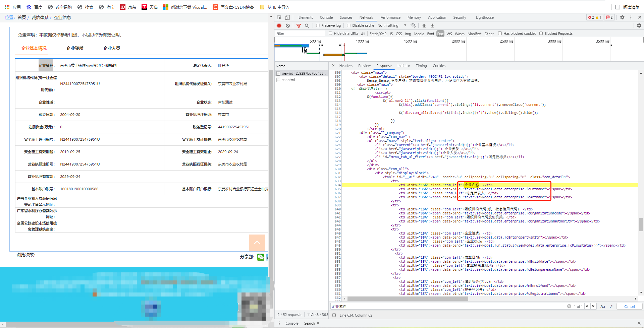The height and width of the screenshot is (328, 644).
Task: Open network search magnifier icon
Action: [x=307, y=25]
